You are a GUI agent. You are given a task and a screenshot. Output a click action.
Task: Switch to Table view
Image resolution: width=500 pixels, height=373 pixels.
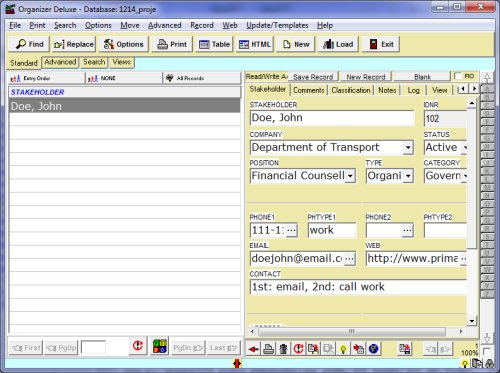pyautogui.click(x=214, y=44)
